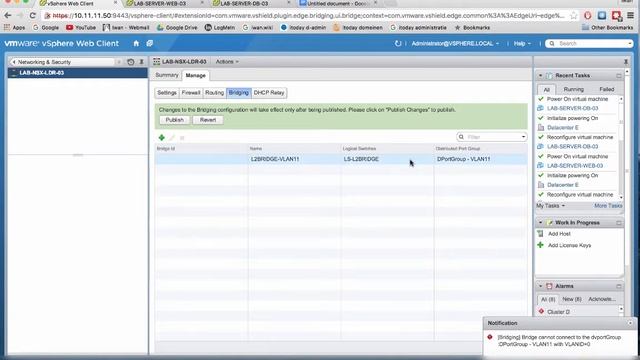Image resolution: width=640 pixels, height=360 pixels.
Task: Click the red notification extension icon
Action: [x=616, y=16]
